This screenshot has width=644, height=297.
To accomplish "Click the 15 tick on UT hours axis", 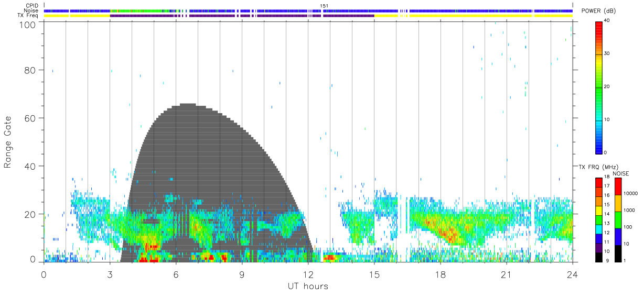I will click(374, 274).
